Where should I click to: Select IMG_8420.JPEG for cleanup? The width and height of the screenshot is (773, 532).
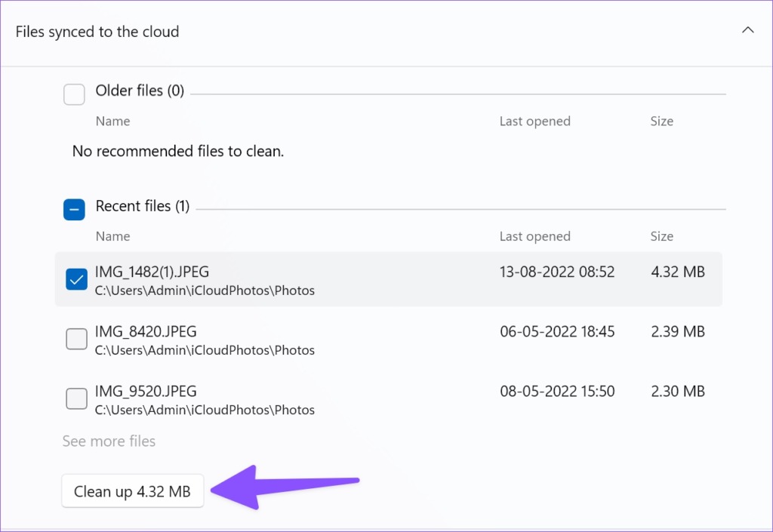(76, 339)
